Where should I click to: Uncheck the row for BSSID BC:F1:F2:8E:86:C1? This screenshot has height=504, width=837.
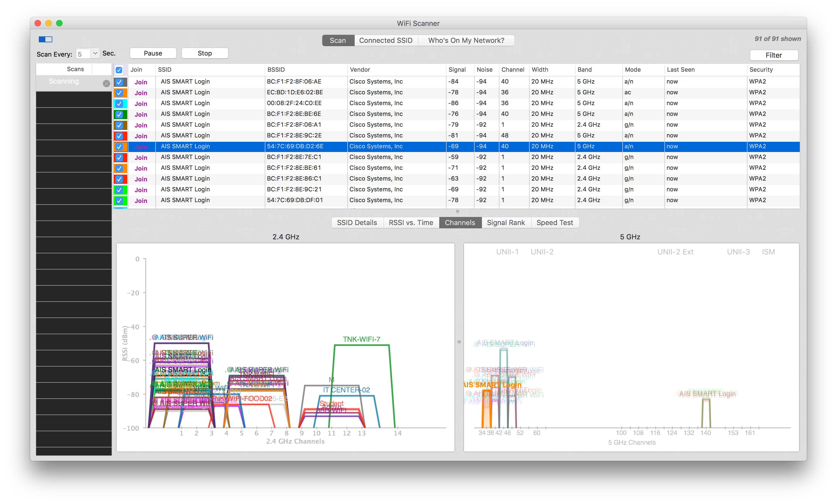click(119, 179)
